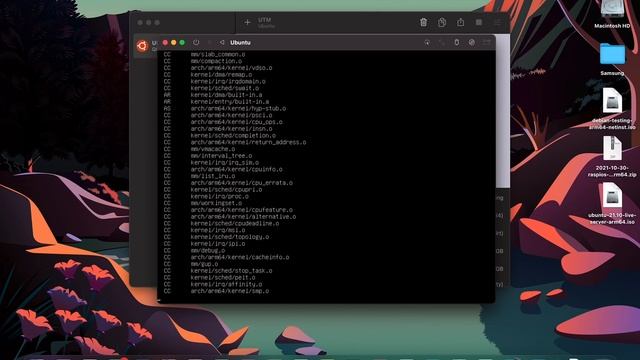This screenshot has height=360, width=640.
Task: Open the share icon in UTM toolbar
Action: (x=460, y=22)
